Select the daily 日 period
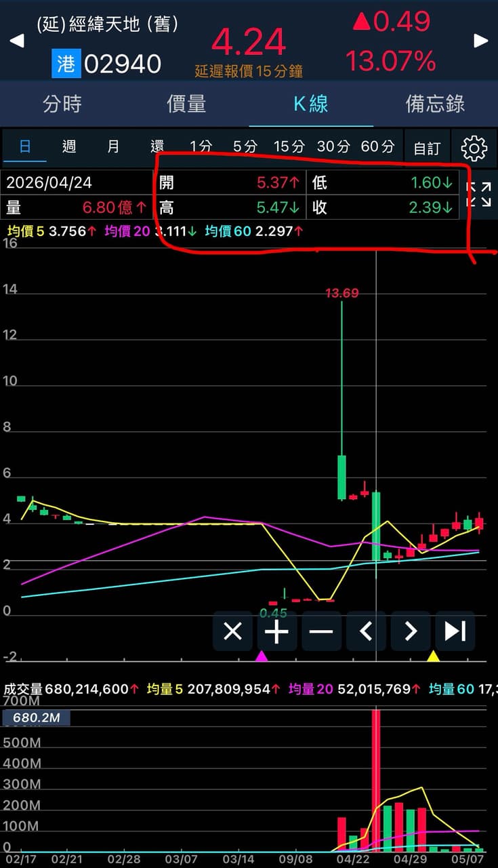The width and height of the screenshot is (498, 868). coord(25,146)
